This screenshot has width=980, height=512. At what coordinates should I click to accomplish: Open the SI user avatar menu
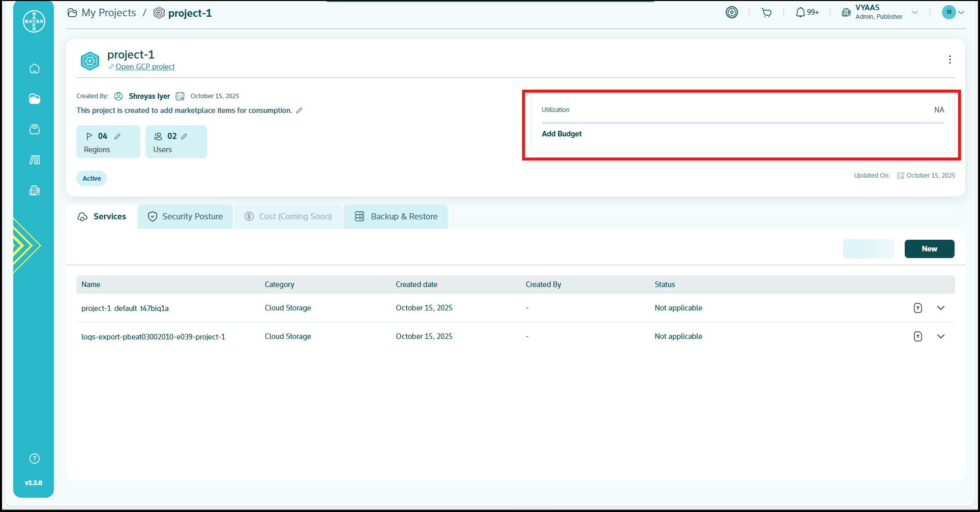tap(953, 12)
